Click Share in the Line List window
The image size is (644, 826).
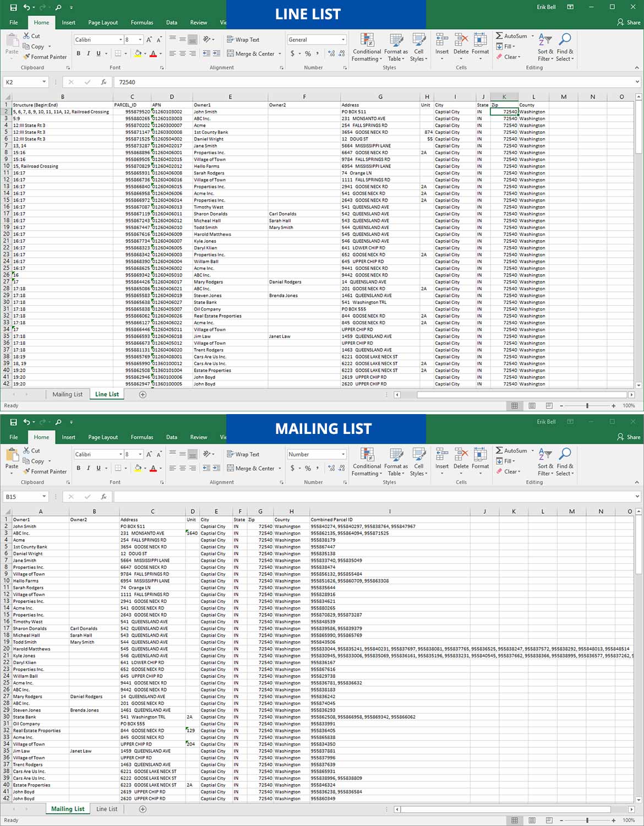(x=629, y=23)
